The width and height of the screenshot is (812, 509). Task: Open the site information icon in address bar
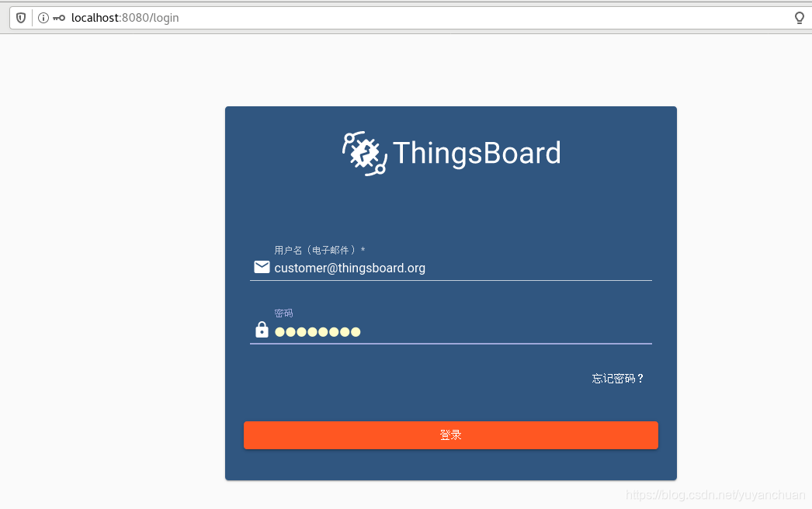point(42,18)
